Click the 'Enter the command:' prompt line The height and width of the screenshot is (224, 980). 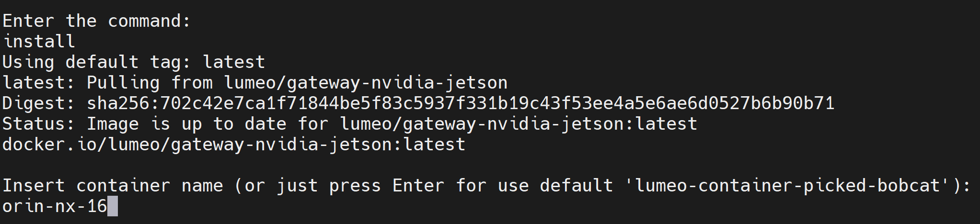[97, 21]
